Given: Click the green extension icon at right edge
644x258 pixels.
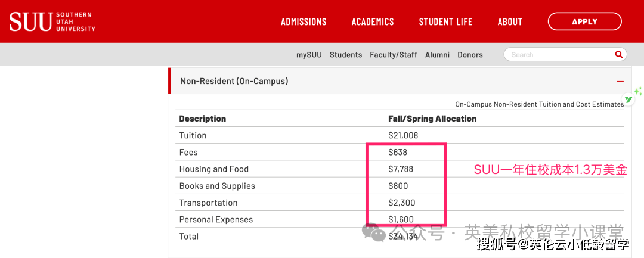Looking at the screenshot, I should [x=628, y=99].
